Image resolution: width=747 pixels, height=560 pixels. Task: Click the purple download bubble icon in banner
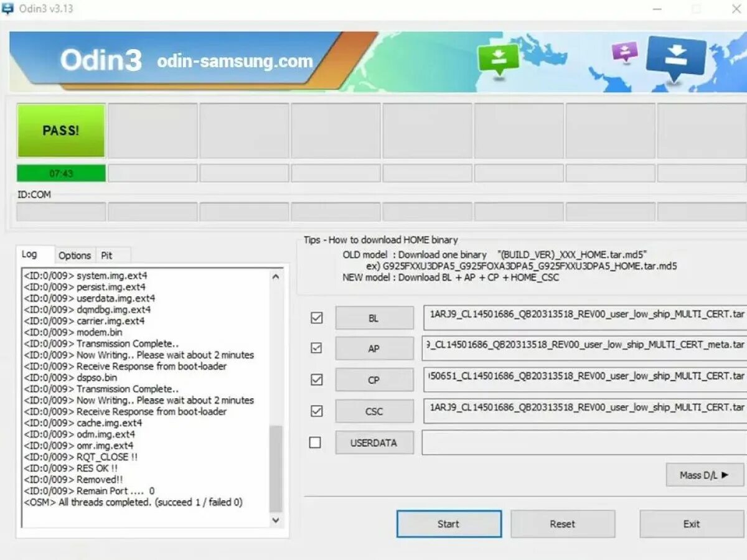[x=625, y=52]
